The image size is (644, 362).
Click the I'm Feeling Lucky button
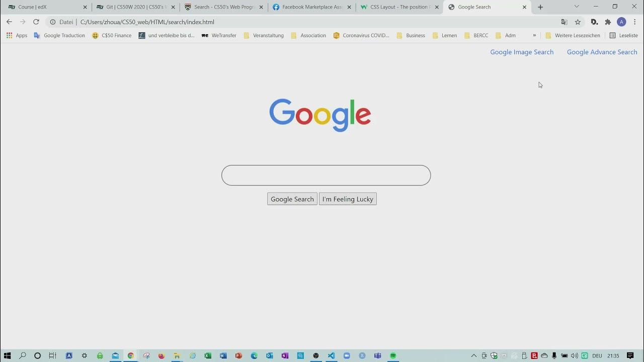coord(348,199)
